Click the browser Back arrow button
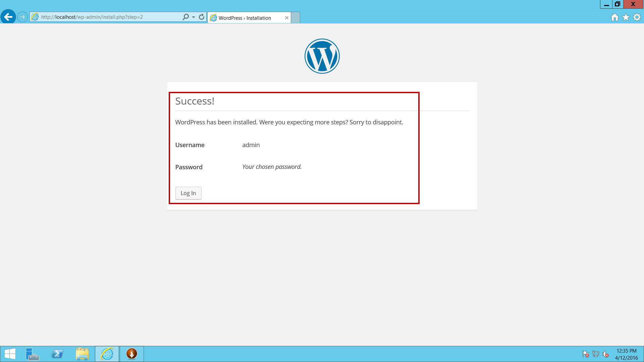644x362 pixels. pyautogui.click(x=8, y=17)
